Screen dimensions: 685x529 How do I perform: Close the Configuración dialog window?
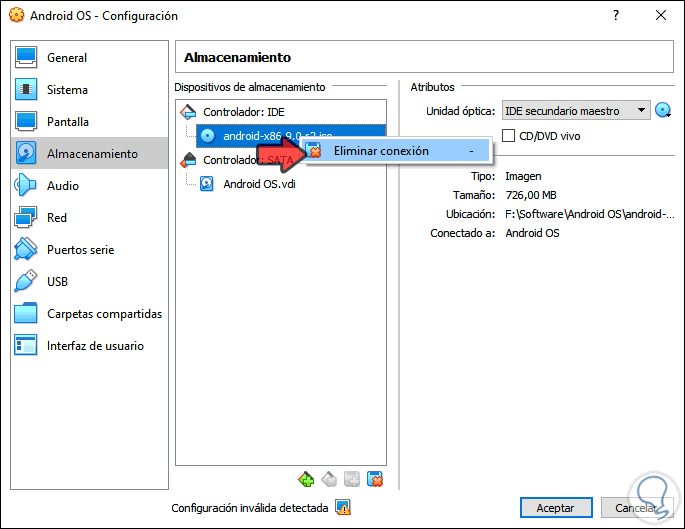(x=661, y=16)
